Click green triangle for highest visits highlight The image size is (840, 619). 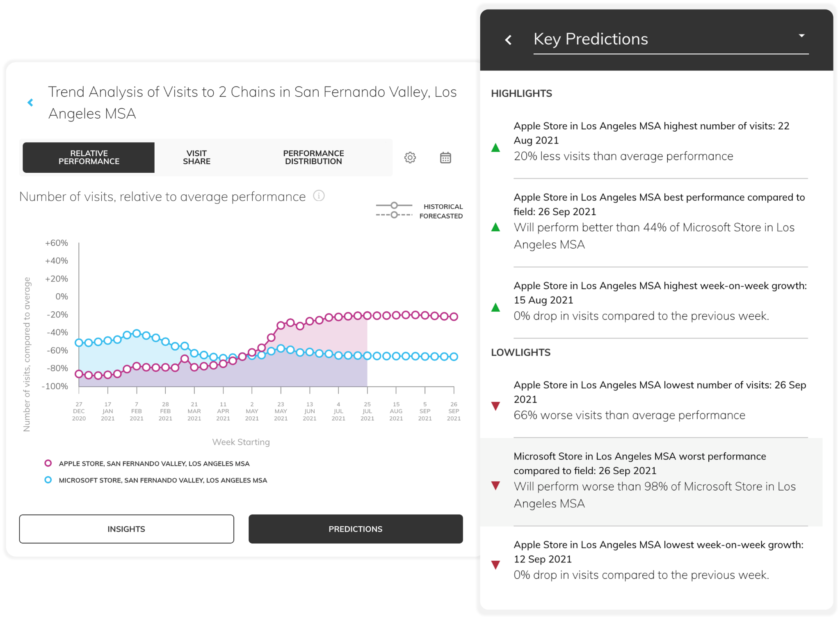point(495,148)
